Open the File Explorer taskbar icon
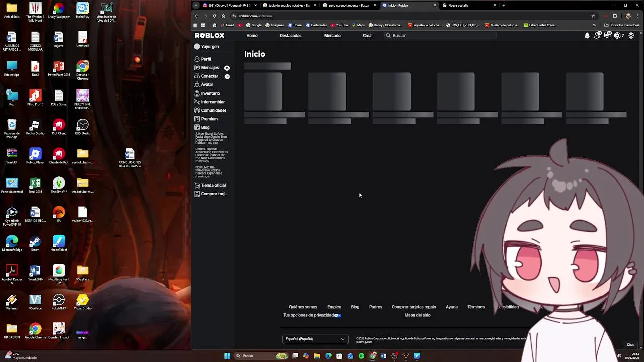Image resolution: width=644 pixels, height=362 pixels. pos(317,356)
